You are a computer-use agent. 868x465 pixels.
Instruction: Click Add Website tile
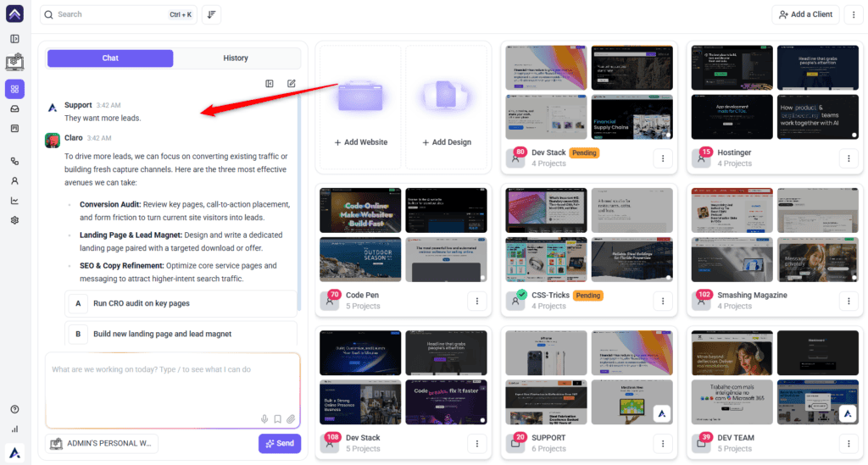click(361, 107)
